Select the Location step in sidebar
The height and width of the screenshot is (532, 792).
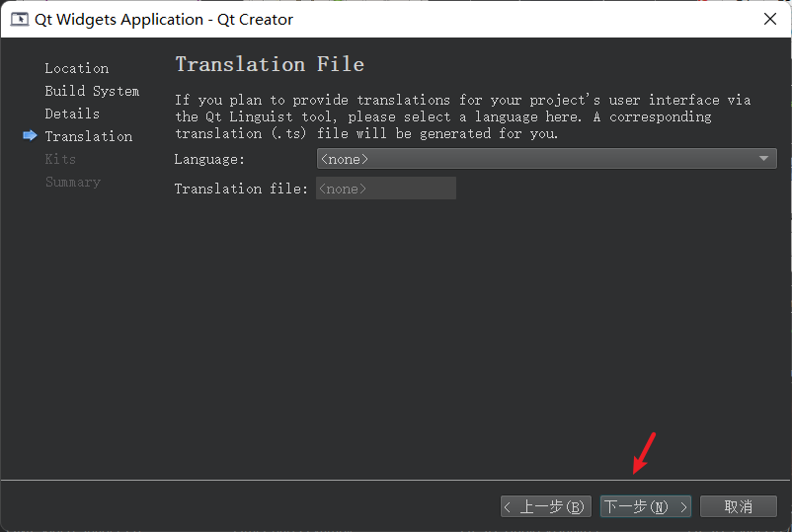(x=77, y=68)
